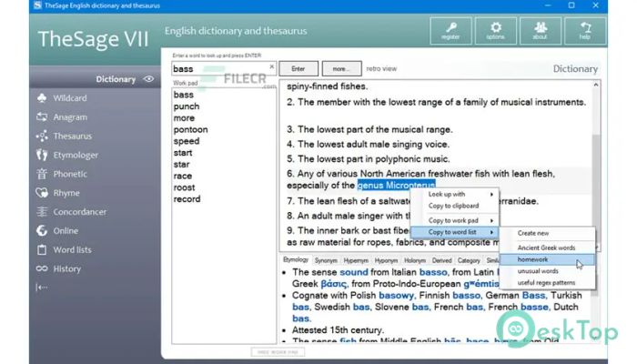Select 'roost' in work pad
The width and height of the screenshot is (637, 364).
tap(185, 187)
